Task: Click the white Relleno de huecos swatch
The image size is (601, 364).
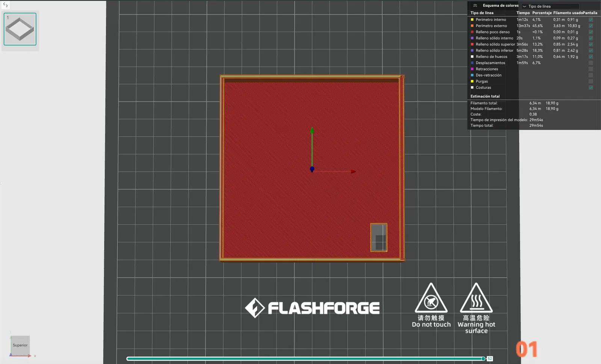Action: tap(472, 57)
